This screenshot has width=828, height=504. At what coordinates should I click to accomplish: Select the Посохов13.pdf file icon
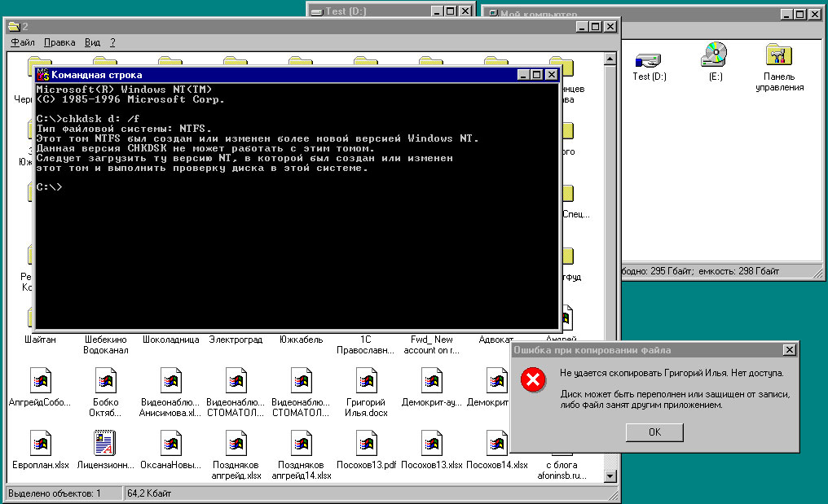click(365, 444)
